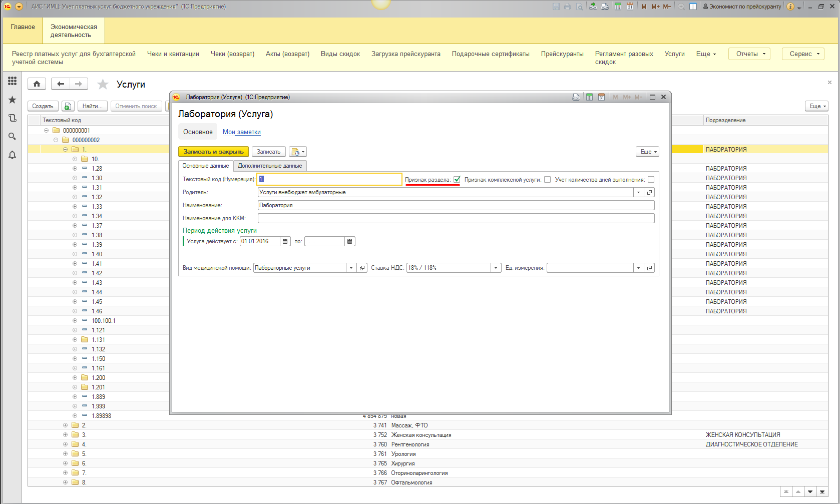Open the calendar icon in main title bar
Viewport: 840px width, 504px height.
[x=630, y=7]
